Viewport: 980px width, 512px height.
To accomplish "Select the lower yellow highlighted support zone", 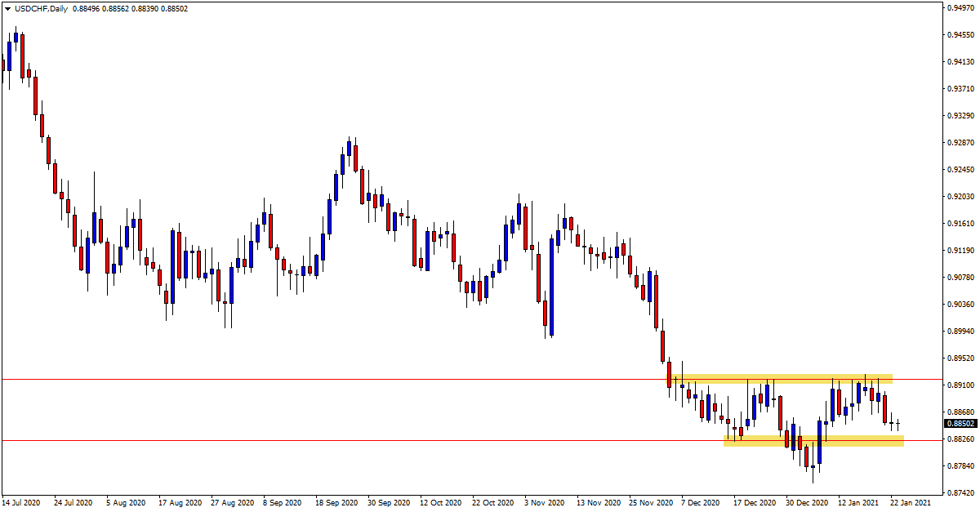I will pos(813,441).
